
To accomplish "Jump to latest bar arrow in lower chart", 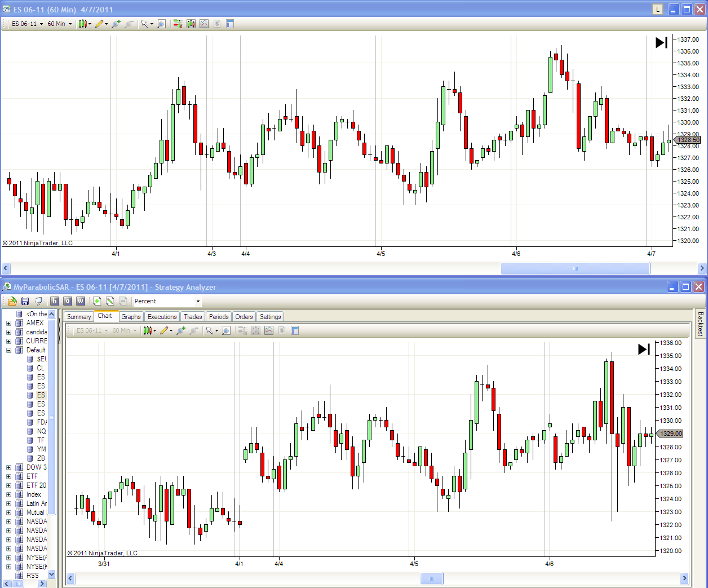I will 644,350.
